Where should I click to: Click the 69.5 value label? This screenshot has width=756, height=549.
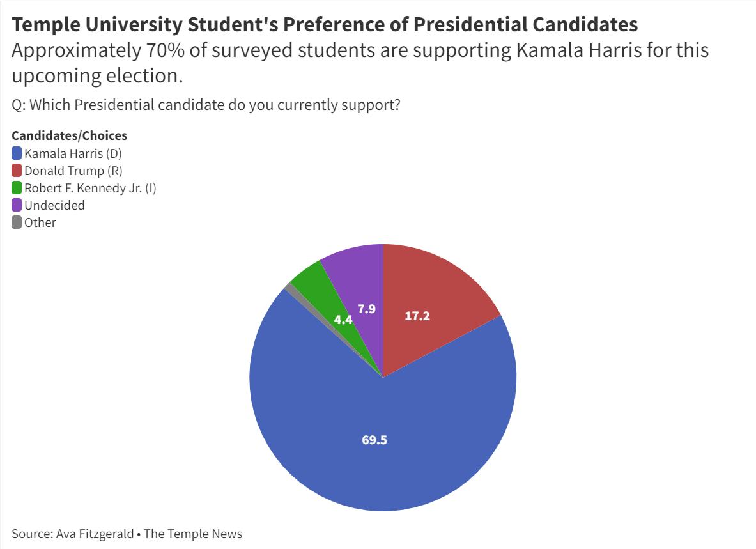click(374, 440)
